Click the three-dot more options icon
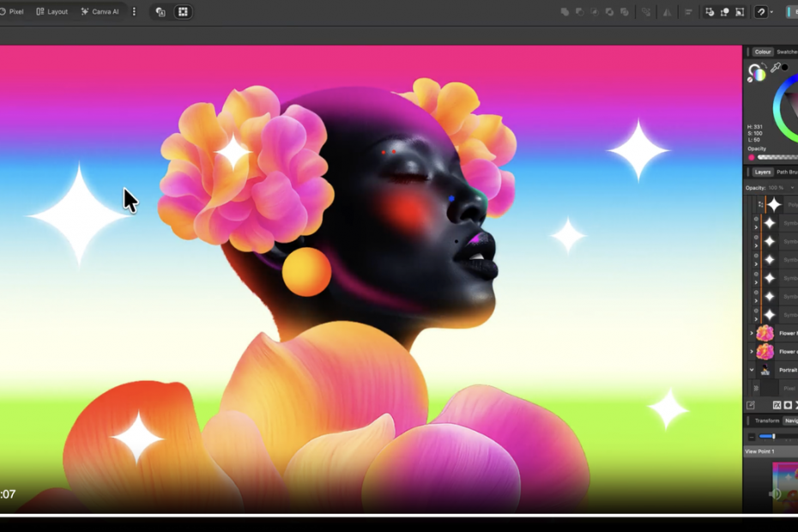This screenshot has height=532, width=798. pos(134,12)
